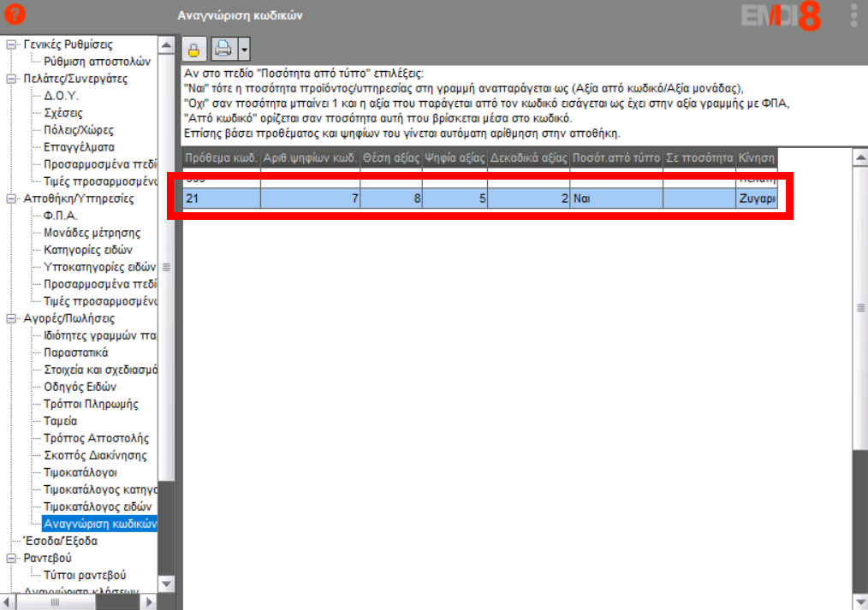Open the three-dot menu near the EMDI logo
The width and height of the screenshot is (868, 610).
tap(853, 15)
